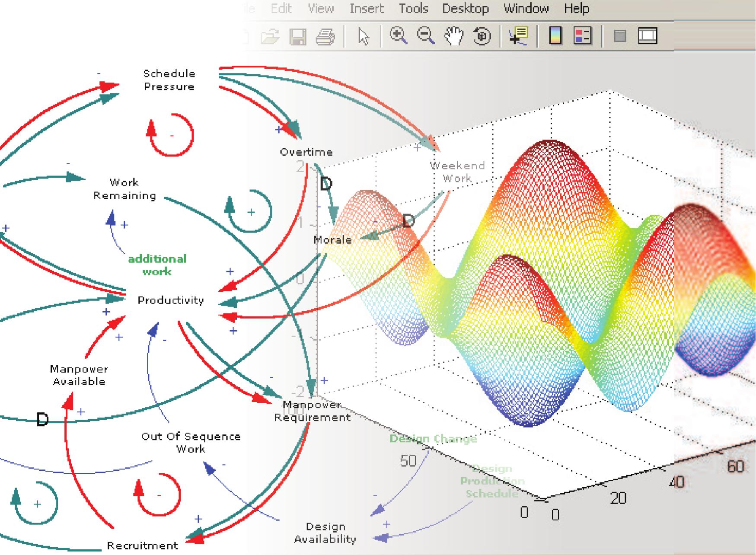
Task: Select the Edit Plot arrow pointer tool
Action: click(364, 37)
